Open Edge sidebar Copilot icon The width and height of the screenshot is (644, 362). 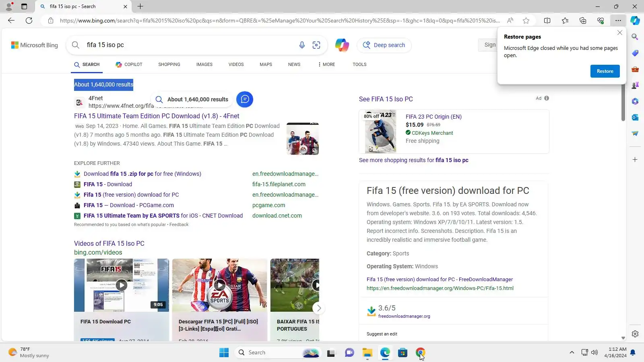(x=635, y=21)
